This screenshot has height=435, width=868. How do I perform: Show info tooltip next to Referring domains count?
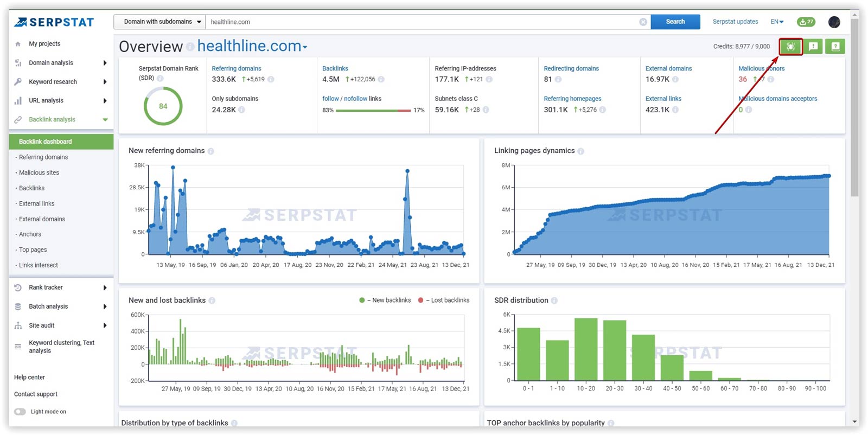(x=271, y=79)
